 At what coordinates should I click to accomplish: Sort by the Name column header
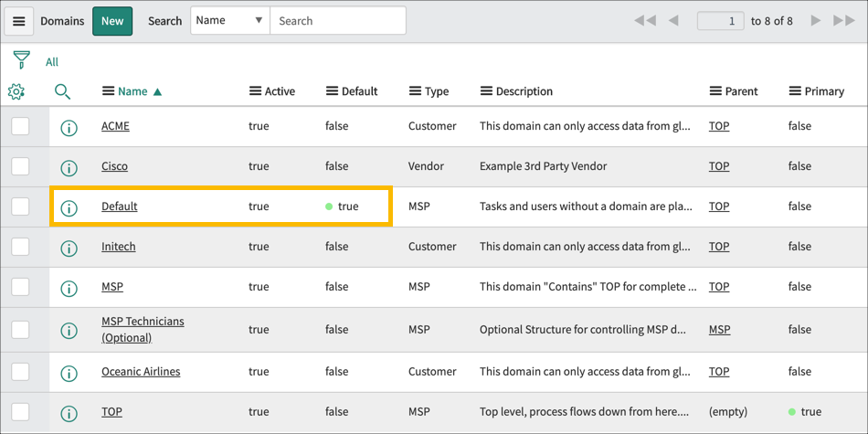132,91
